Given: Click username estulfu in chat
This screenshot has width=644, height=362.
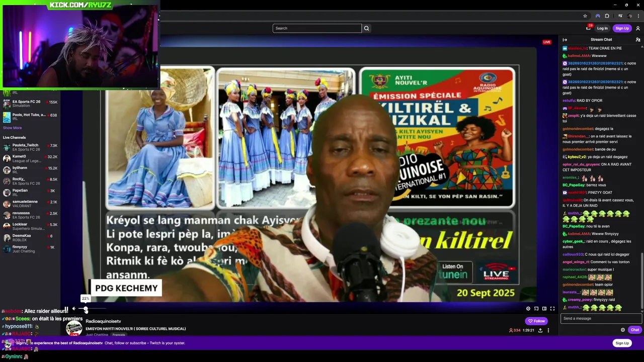Looking at the screenshot, I should [569, 101].
